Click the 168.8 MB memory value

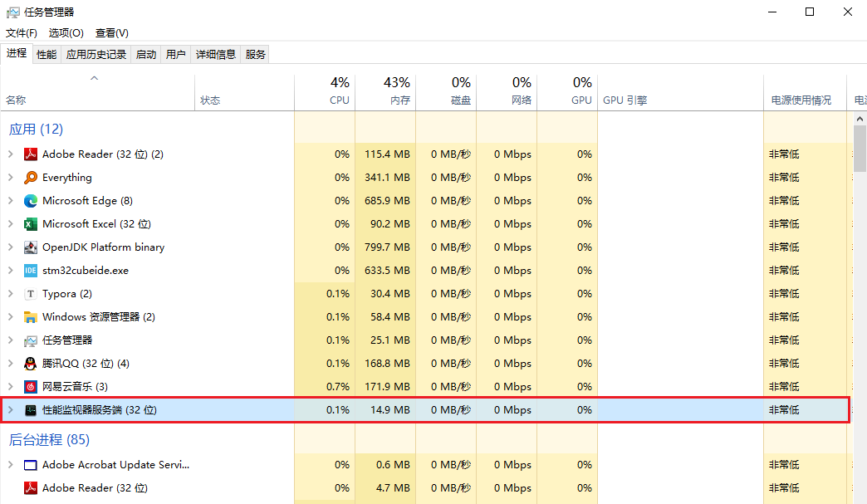387,364
